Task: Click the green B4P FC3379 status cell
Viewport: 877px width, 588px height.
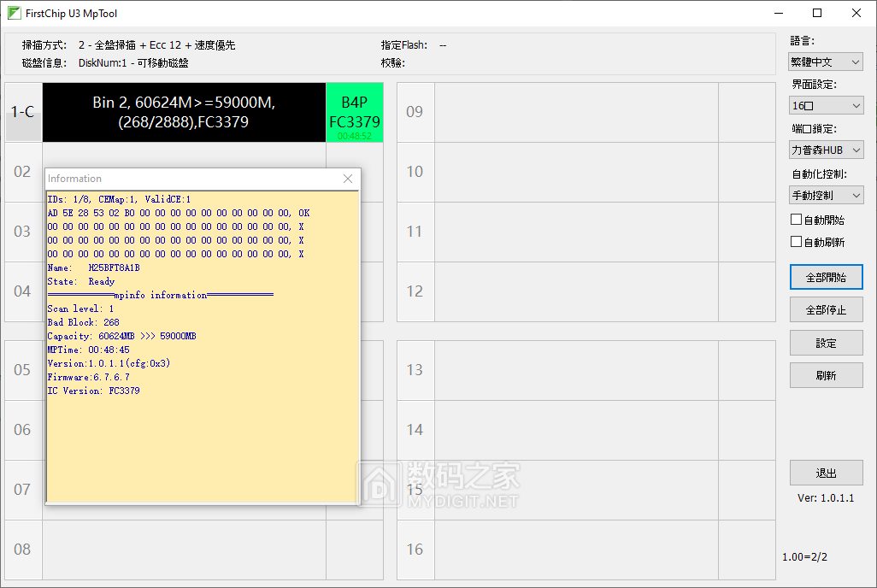Action: [x=355, y=112]
